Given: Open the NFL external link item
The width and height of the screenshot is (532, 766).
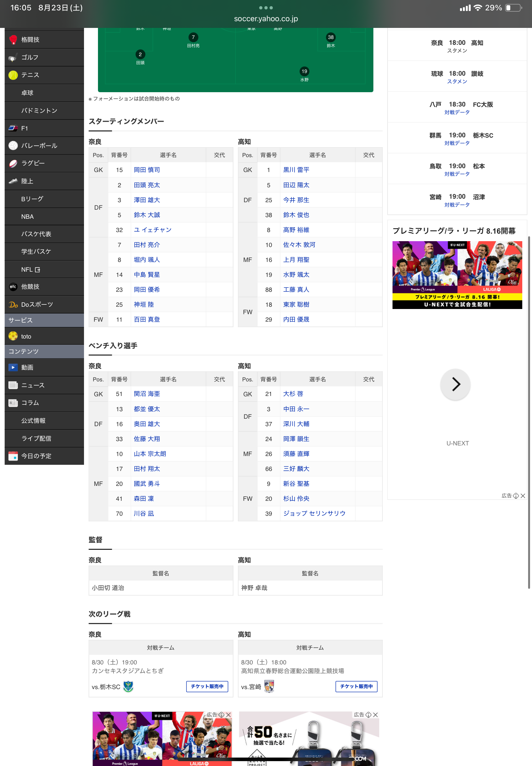Looking at the screenshot, I should point(31,269).
